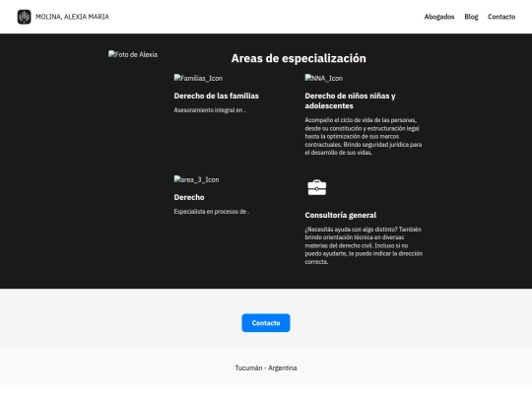532x399 pixels.
Task: Click the paragraph starting '¿Necesitás ayuda con algo distinto?'
Action: 364,245
